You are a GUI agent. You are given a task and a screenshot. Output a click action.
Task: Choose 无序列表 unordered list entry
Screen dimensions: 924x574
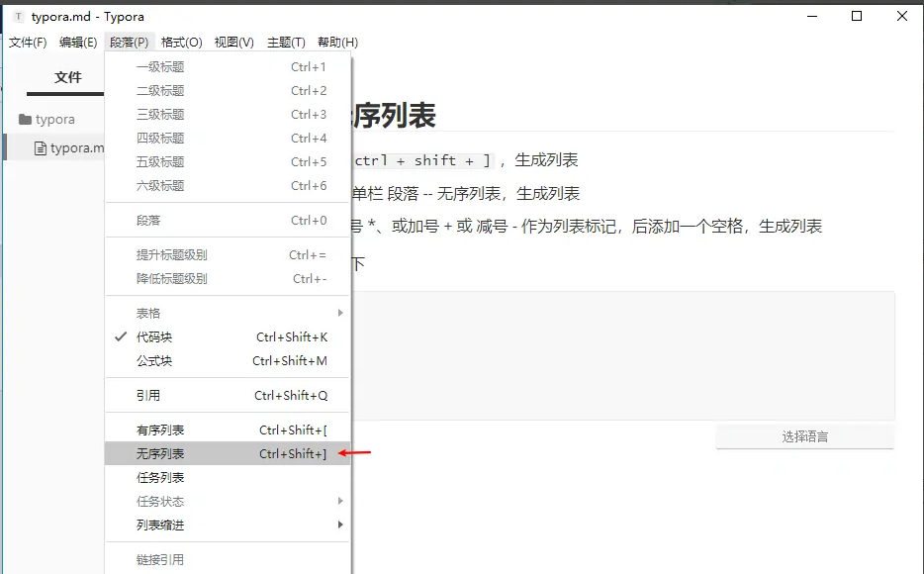[x=228, y=454]
